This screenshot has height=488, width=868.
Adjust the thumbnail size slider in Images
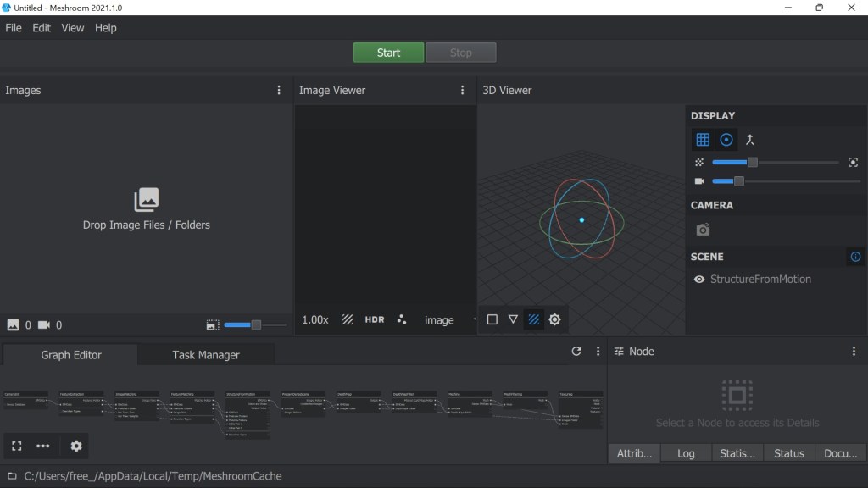(255, 324)
